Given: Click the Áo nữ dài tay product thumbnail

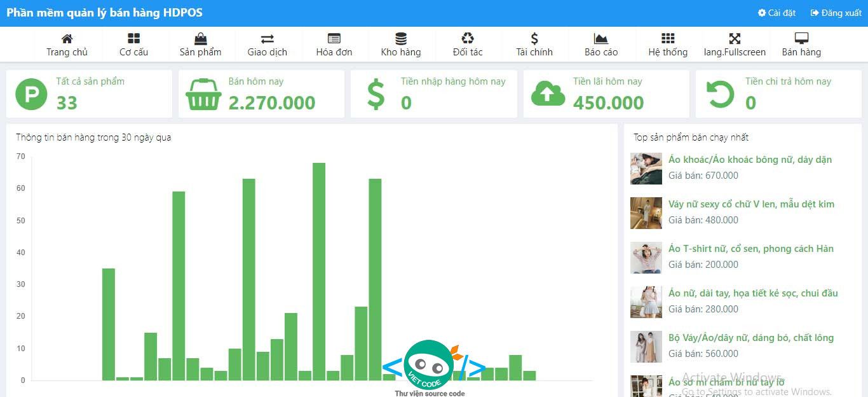Looking at the screenshot, I should [x=646, y=302].
